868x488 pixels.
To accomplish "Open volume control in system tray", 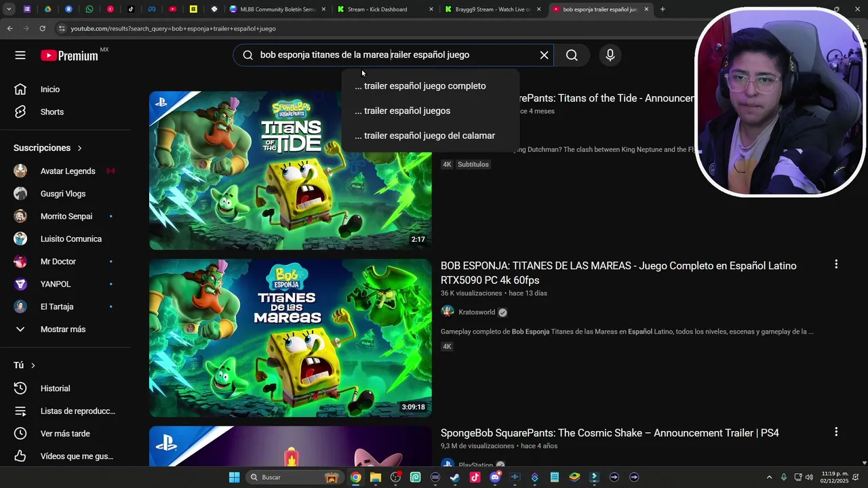I will point(809,477).
